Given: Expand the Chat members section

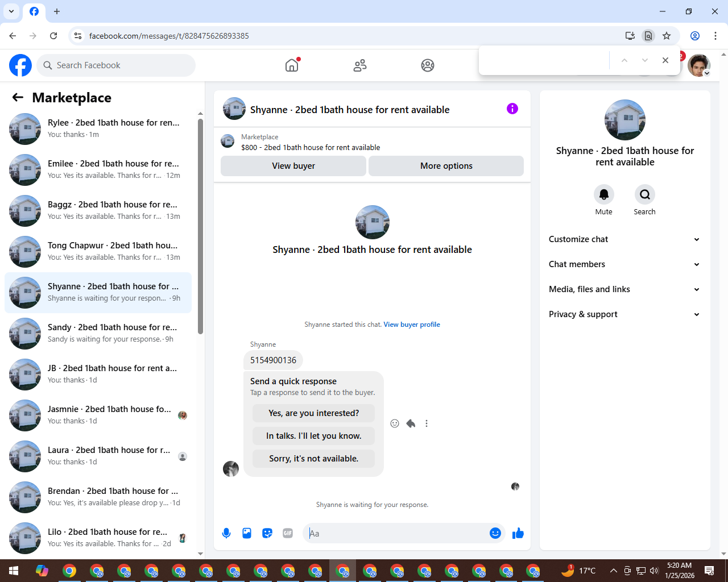Looking at the screenshot, I should pyautogui.click(x=624, y=264).
